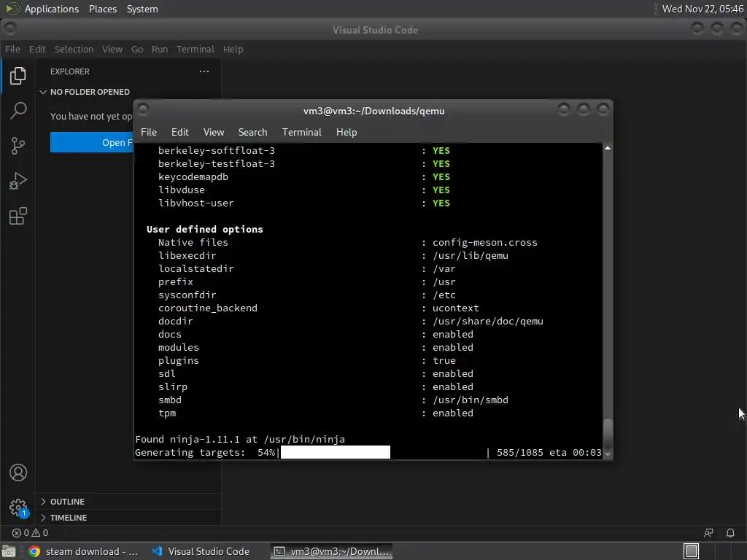Image resolution: width=747 pixels, height=560 pixels.
Task: Open the Search view in VS Code
Action: coord(18,111)
